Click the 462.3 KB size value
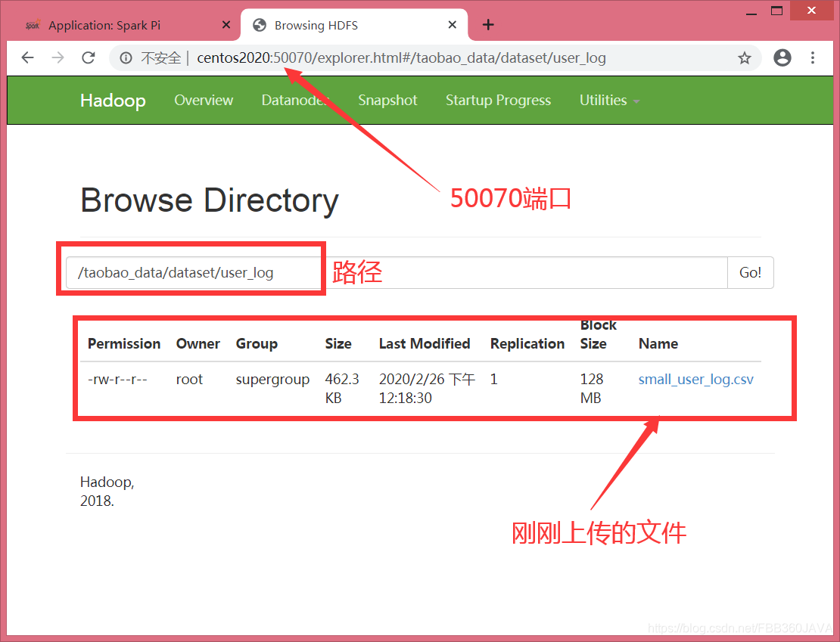The image size is (840, 642). coord(342,389)
